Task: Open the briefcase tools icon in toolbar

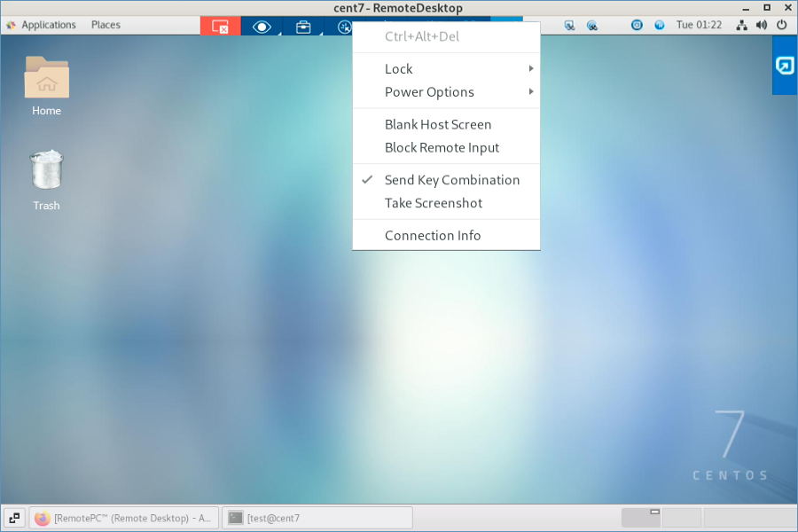Action: (303, 27)
